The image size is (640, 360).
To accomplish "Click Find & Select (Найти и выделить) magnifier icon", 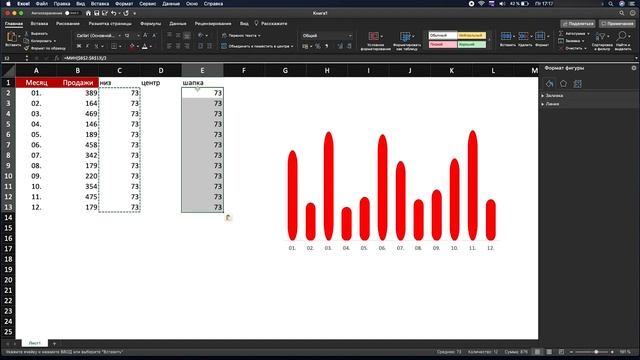I will click(x=622, y=36).
